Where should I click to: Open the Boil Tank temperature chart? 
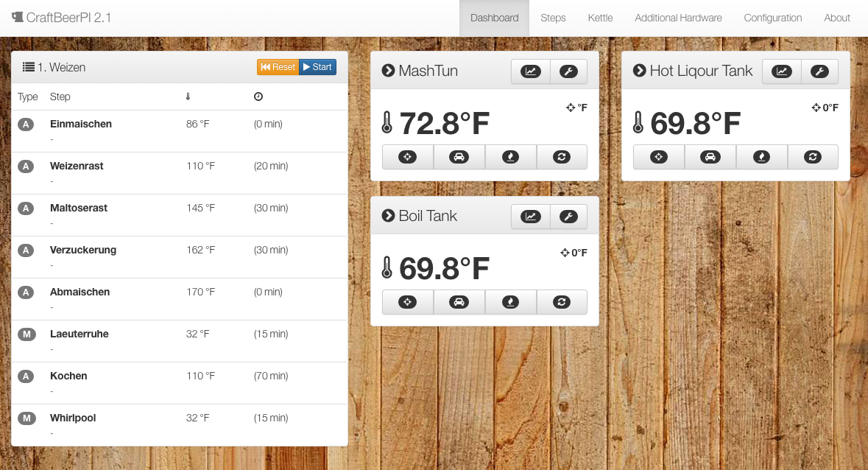(x=530, y=217)
